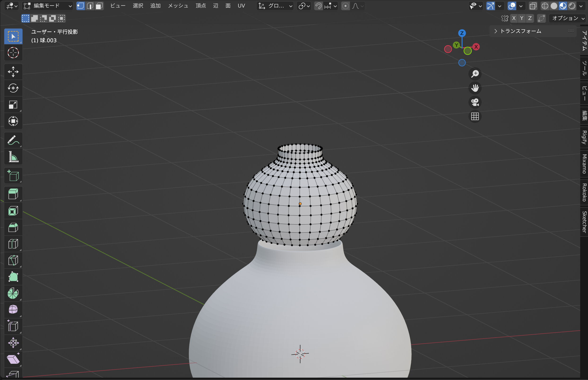The image size is (588, 380).
Task: Click the zoom viewport magnifier icon
Action: click(x=475, y=74)
